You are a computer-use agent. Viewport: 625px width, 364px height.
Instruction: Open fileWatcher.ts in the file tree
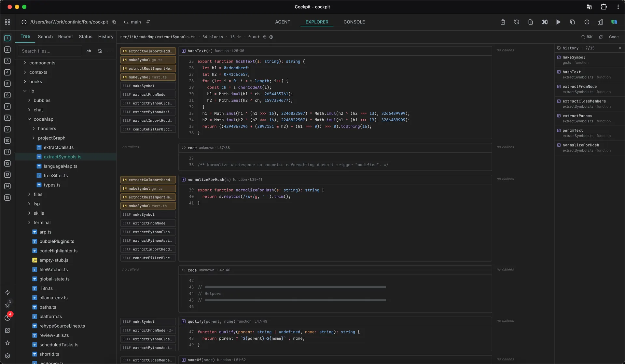pyautogui.click(x=53, y=270)
